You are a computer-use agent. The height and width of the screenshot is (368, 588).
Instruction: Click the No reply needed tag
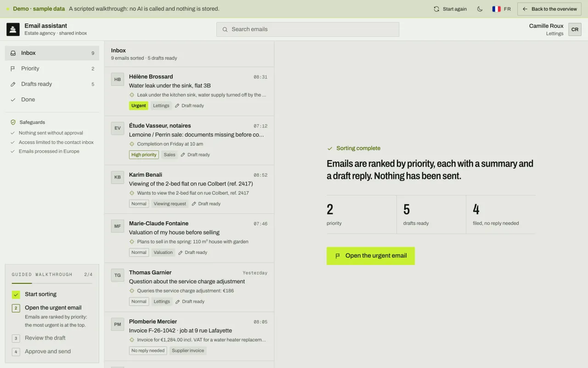148,351
